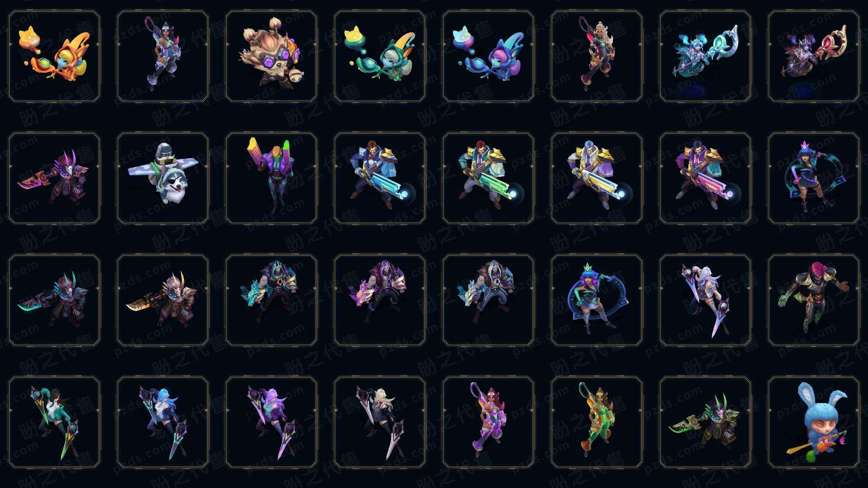The height and width of the screenshot is (488, 868).
Task: Pick the blue bunny costume skin with carrot guitar
Action: coord(814,422)
